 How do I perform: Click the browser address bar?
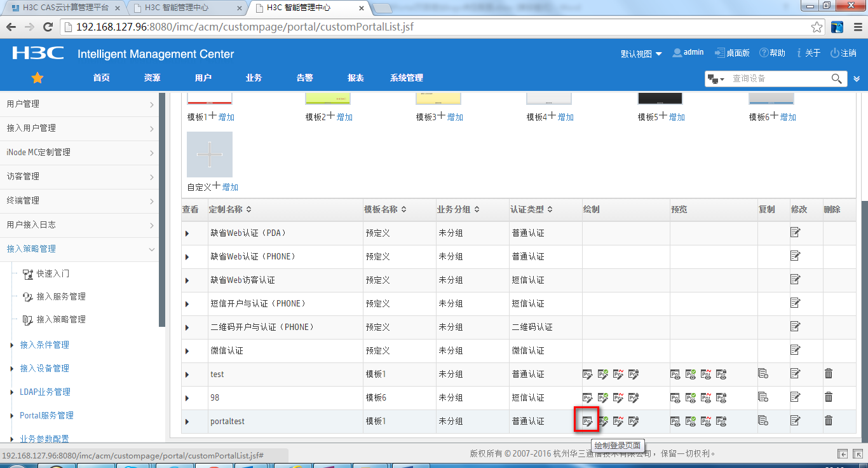tap(440, 27)
